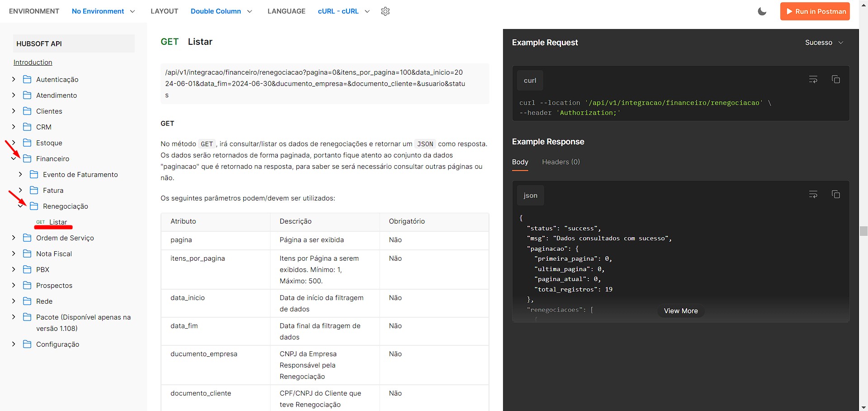The image size is (868, 411).
Task: Click the Prospectos folder icon
Action: 27,285
